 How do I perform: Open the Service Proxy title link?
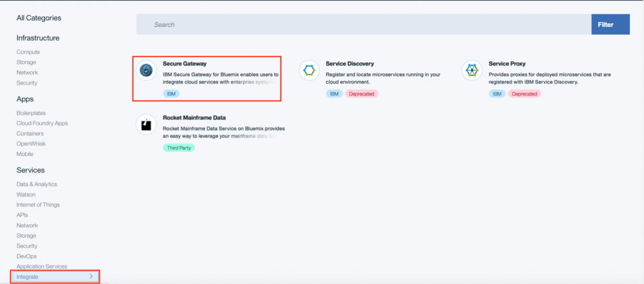pos(507,64)
